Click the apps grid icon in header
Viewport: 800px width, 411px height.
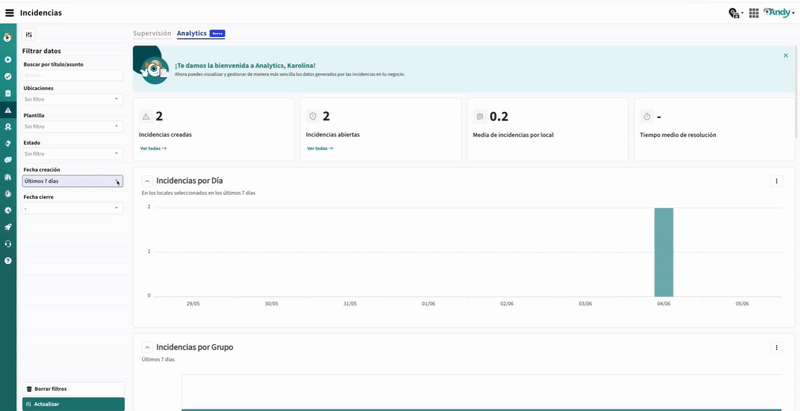[x=753, y=13]
